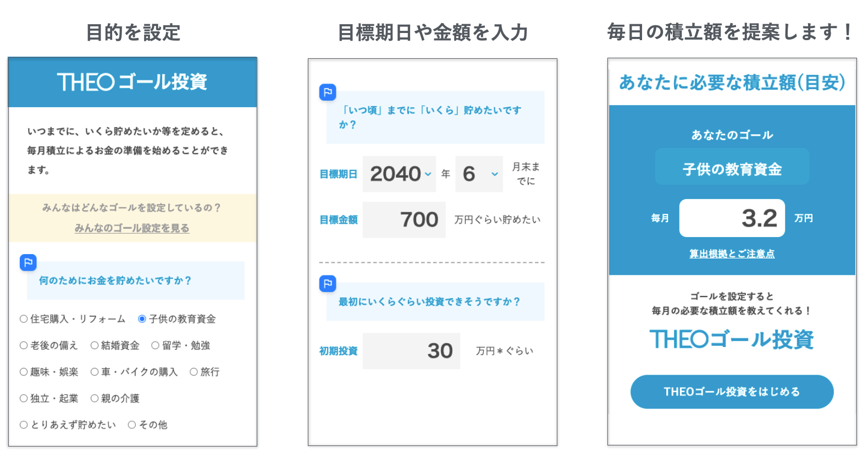Open the target month dropdown showing 6
Viewport: 868px width, 457px height.
(x=479, y=174)
